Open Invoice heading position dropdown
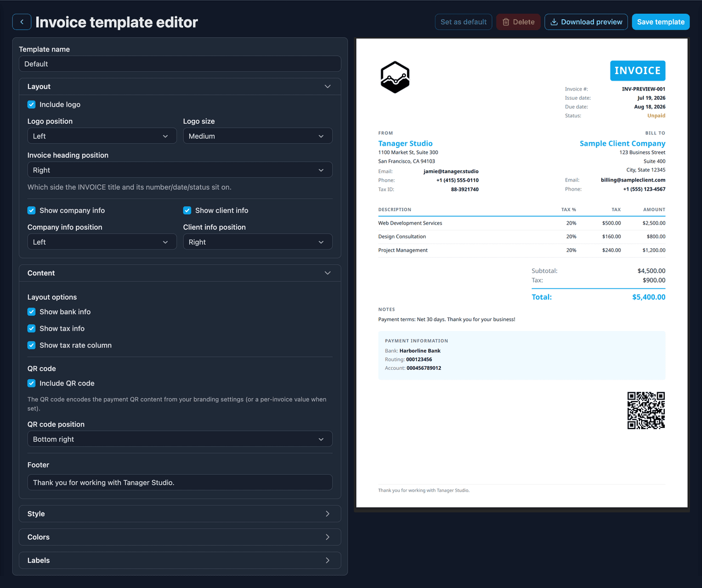Image resolution: width=702 pixels, height=588 pixels. coord(180,170)
